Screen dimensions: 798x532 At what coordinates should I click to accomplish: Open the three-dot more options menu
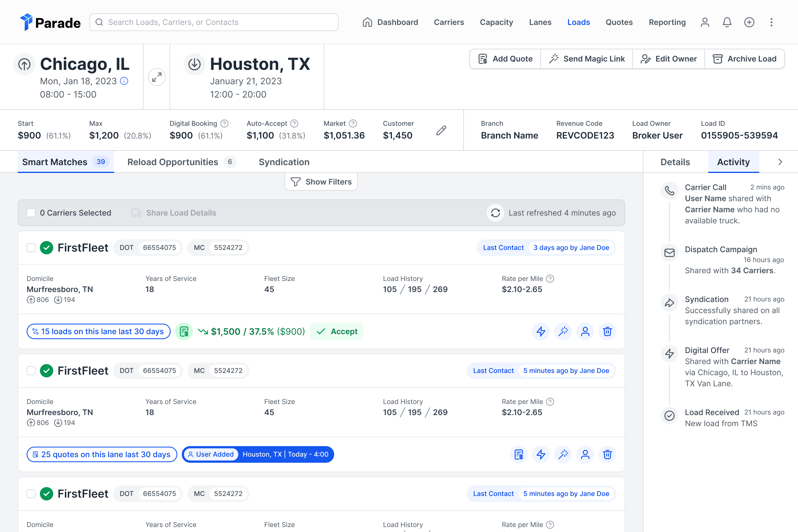(x=771, y=22)
